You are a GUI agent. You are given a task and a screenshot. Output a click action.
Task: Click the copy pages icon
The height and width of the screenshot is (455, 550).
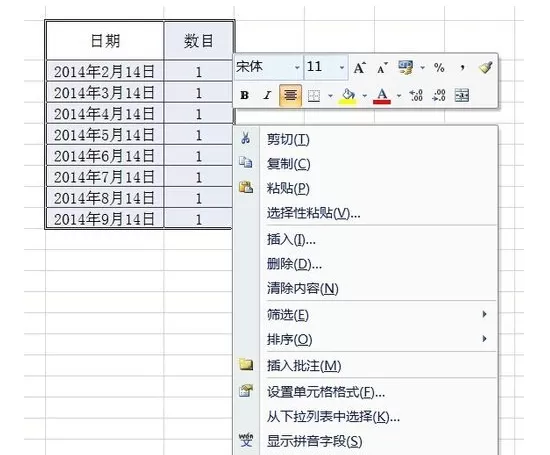246,162
